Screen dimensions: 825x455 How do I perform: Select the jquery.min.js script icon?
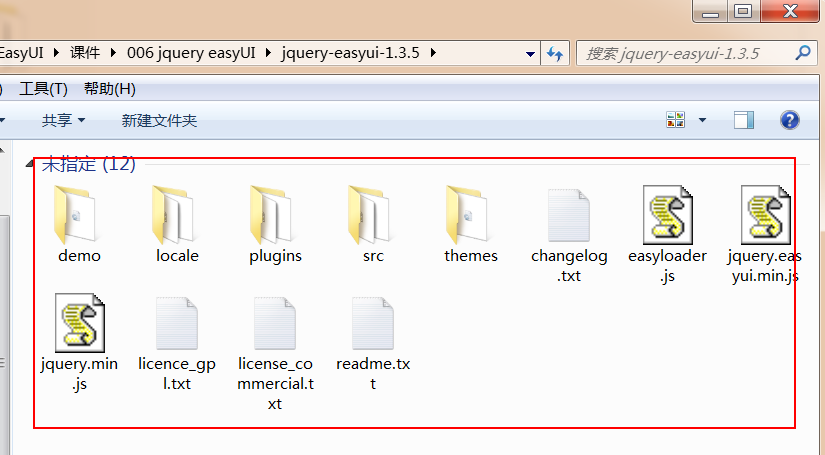pos(79,323)
